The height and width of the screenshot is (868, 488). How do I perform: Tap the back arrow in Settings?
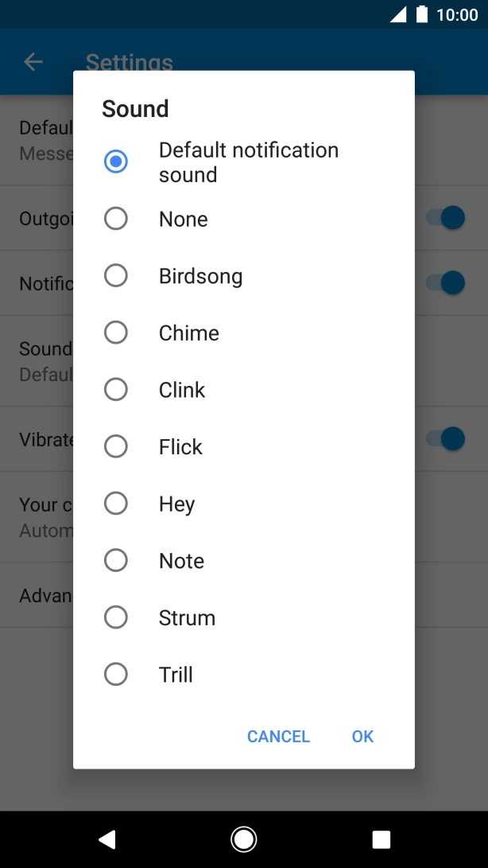click(33, 61)
